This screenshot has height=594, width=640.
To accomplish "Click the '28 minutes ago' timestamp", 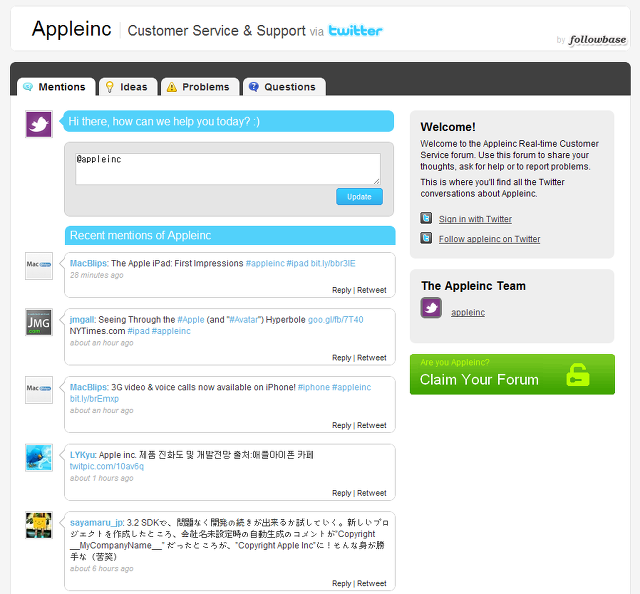I will click(96, 276).
